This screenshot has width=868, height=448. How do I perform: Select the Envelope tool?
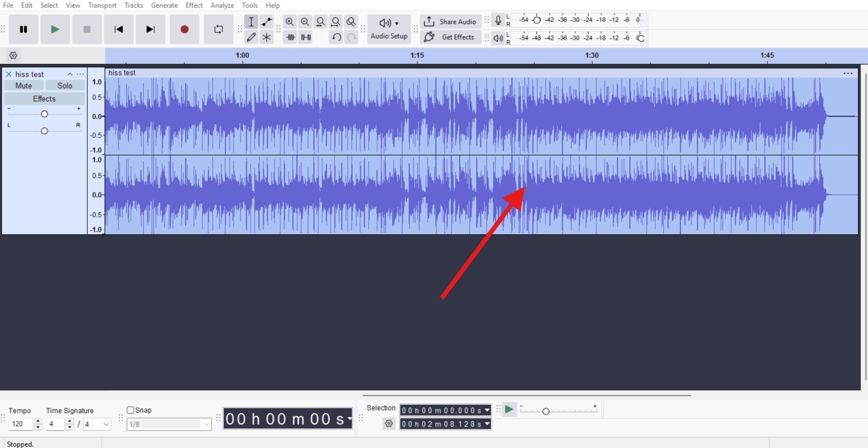(266, 22)
